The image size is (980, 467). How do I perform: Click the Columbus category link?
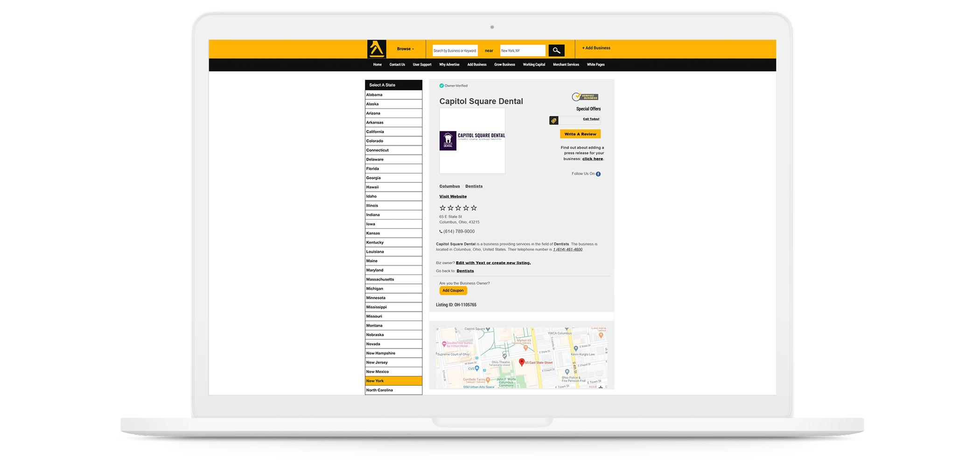[449, 186]
